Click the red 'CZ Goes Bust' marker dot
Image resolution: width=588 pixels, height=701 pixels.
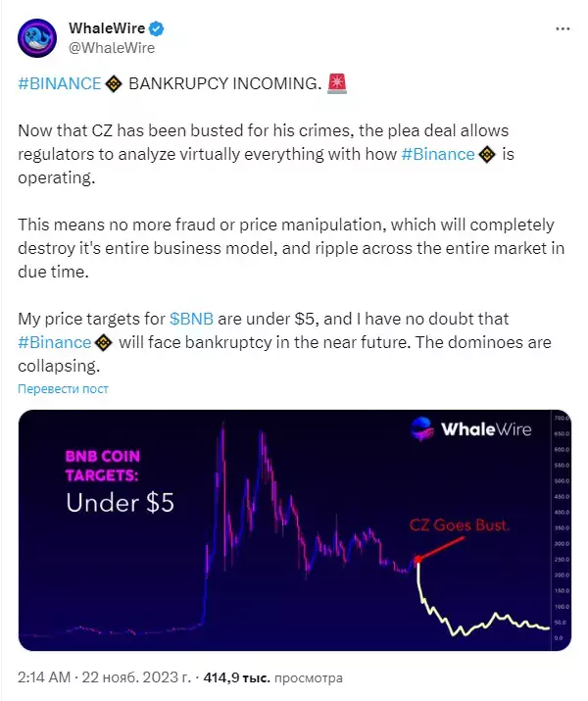[418, 559]
